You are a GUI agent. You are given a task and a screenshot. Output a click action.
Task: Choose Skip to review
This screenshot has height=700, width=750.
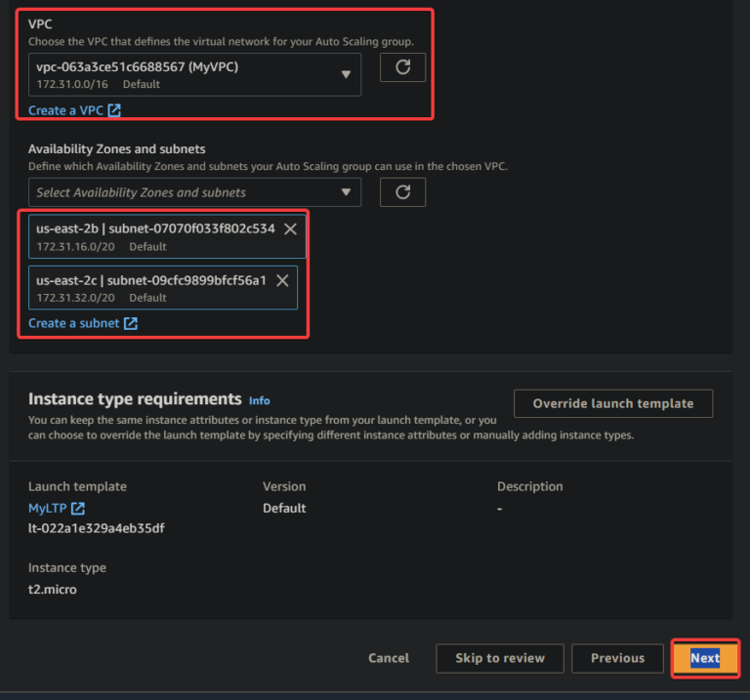tap(500, 658)
